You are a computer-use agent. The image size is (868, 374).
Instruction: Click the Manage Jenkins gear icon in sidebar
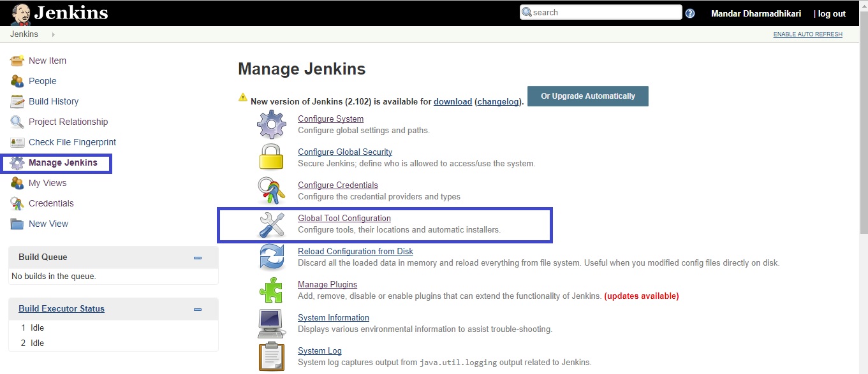click(x=17, y=162)
